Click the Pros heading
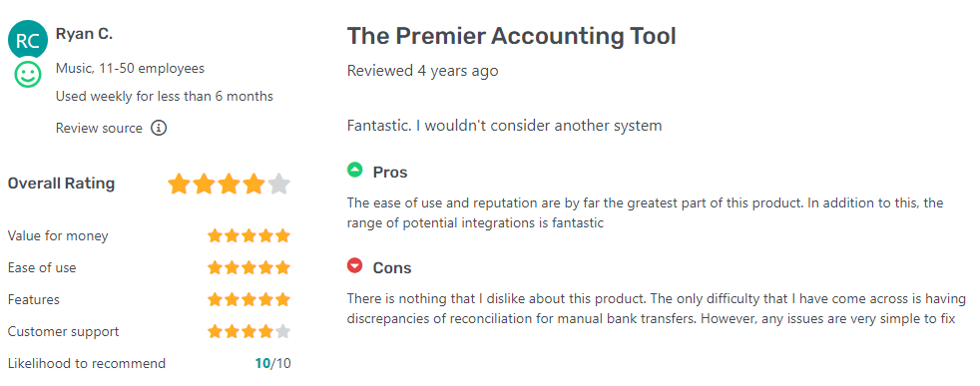Viewport: 980px width, 386px height. coord(390,172)
